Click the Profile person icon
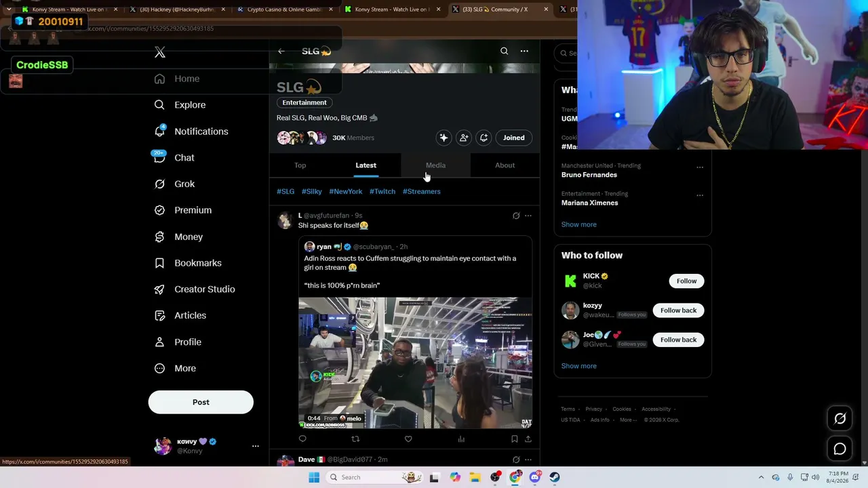This screenshot has height=488, width=868. [159, 342]
